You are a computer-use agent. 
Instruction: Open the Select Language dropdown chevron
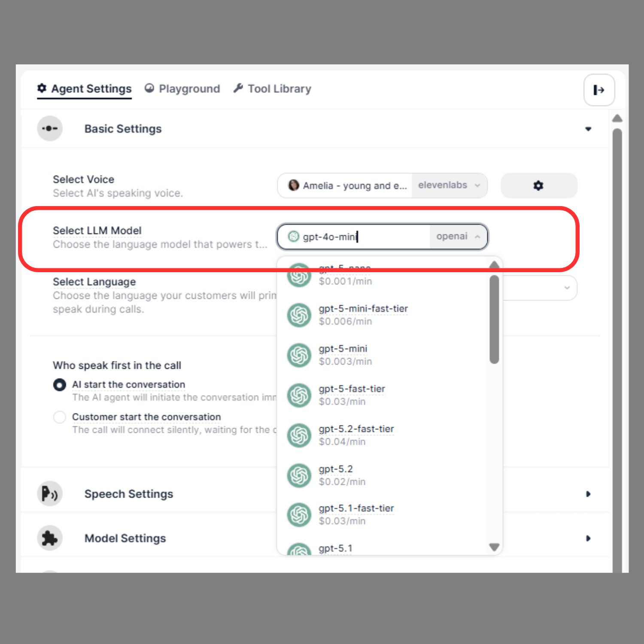pyautogui.click(x=567, y=288)
